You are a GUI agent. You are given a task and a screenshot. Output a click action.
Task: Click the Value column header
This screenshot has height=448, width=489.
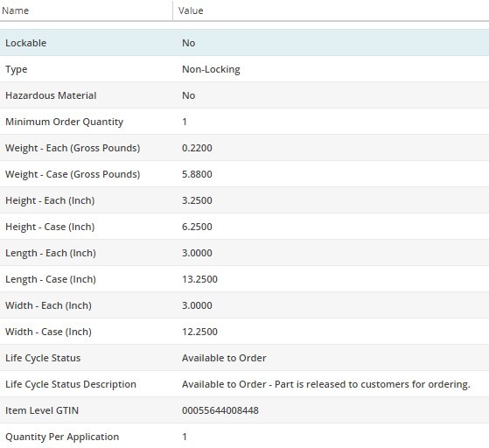[331, 10]
